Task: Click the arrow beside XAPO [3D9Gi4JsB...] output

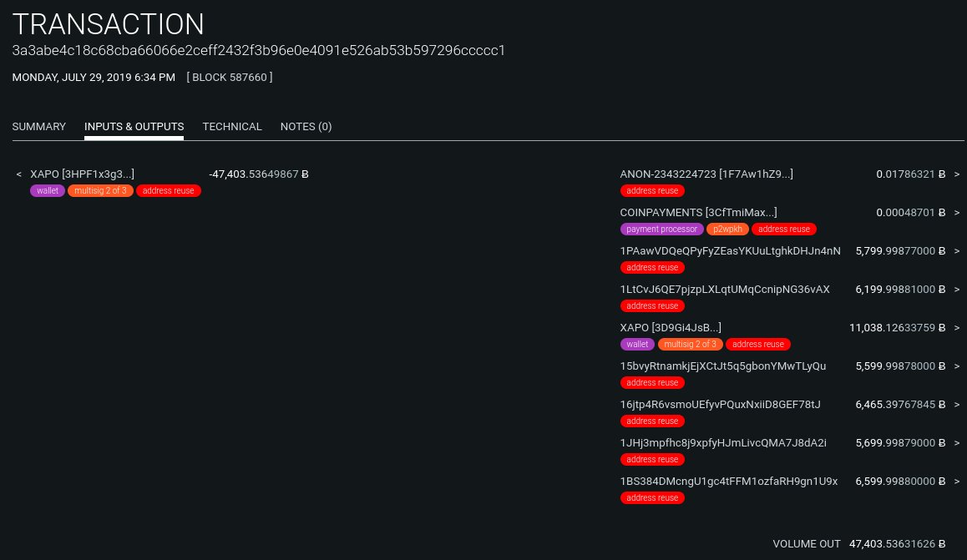Action: [x=957, y=327]
